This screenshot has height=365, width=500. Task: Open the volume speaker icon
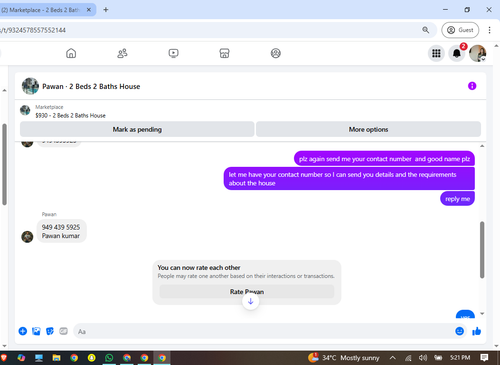coord(423,358)
